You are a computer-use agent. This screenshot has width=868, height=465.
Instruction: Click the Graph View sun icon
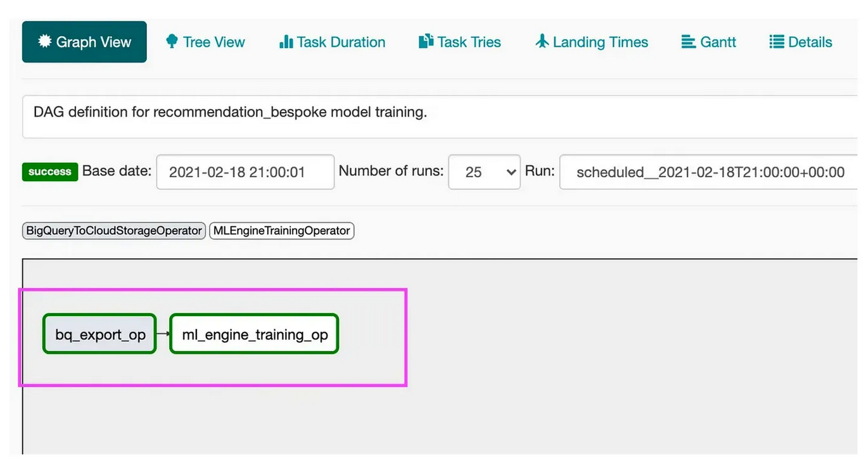click(x=45, y=42)
